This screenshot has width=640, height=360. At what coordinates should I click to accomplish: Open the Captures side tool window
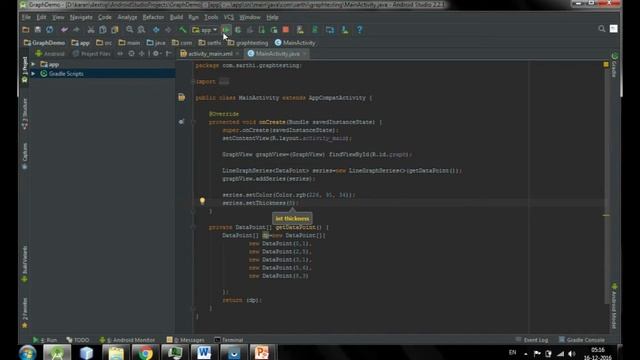(x=24, y=156)
